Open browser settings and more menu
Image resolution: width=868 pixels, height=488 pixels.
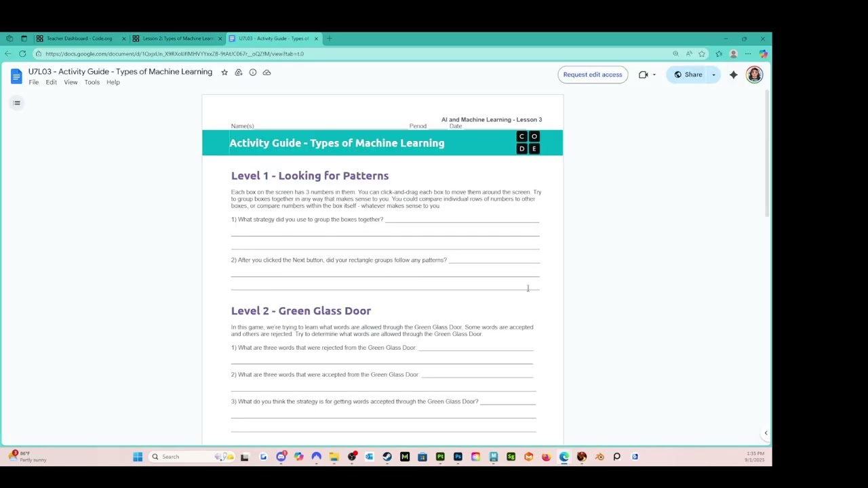pos(748,54)
